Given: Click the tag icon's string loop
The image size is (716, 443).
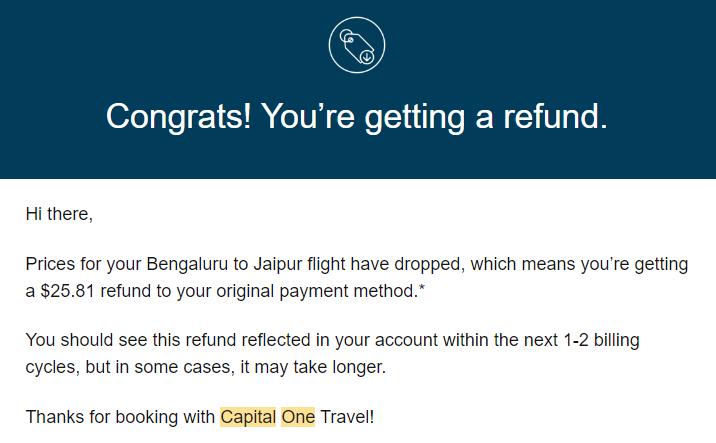Looking at the screenshot, I should [346, 36].
